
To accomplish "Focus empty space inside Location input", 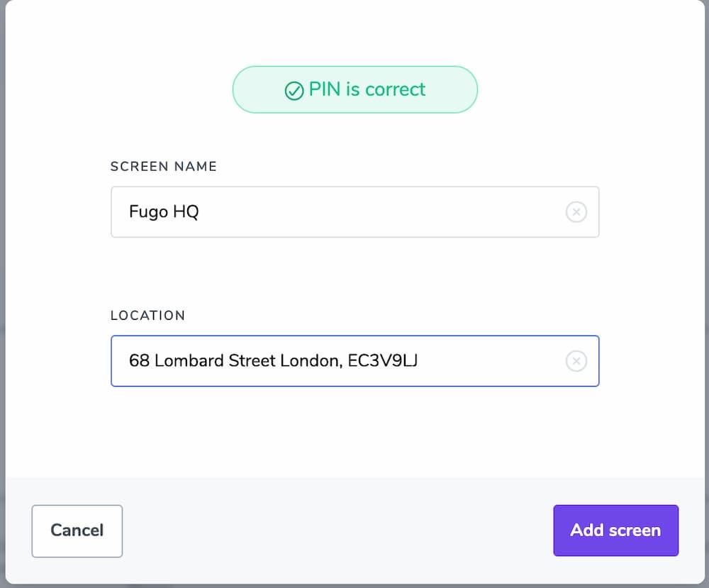I will coord(496,361).
